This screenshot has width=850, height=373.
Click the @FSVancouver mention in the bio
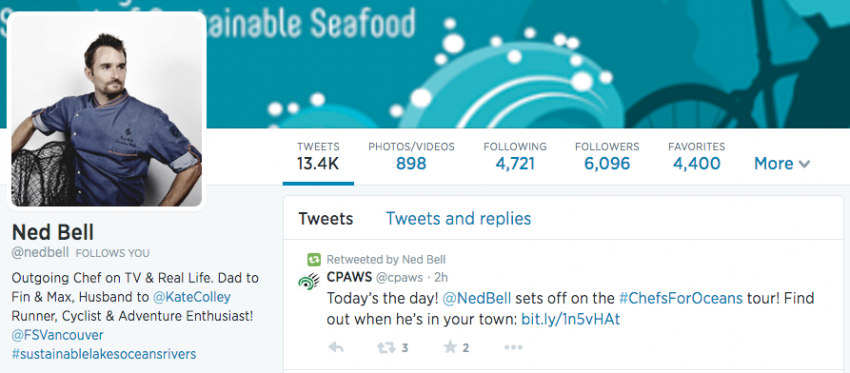(57, 335)
